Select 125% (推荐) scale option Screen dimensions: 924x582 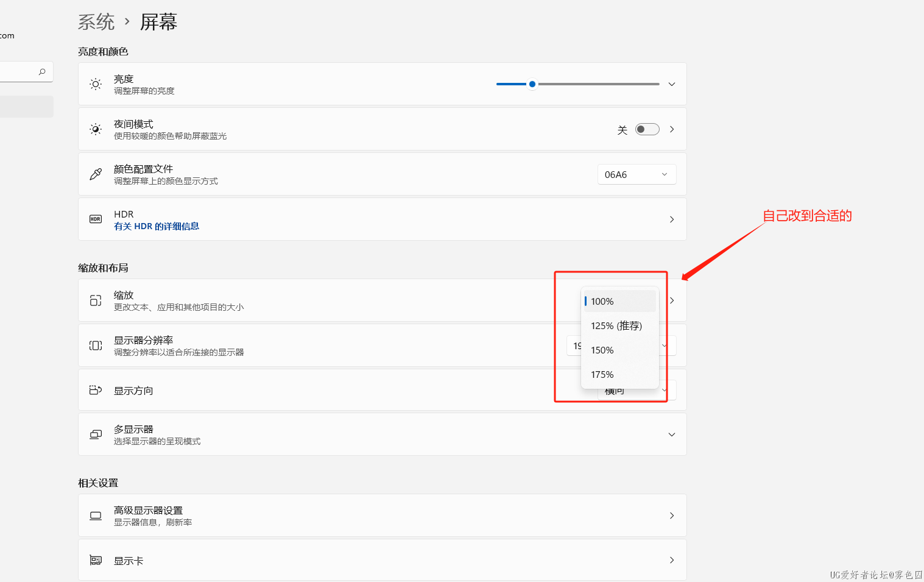[620, 325]
